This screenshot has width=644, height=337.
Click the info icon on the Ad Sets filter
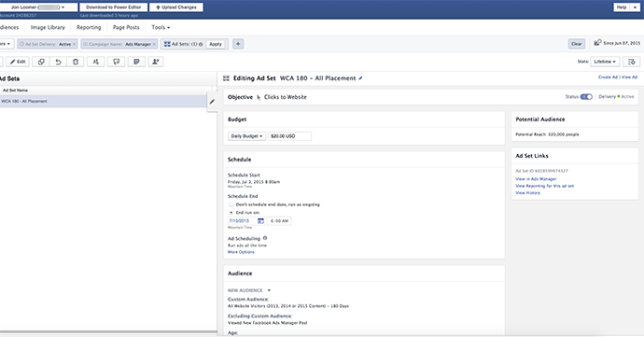(x=201, y=45)
